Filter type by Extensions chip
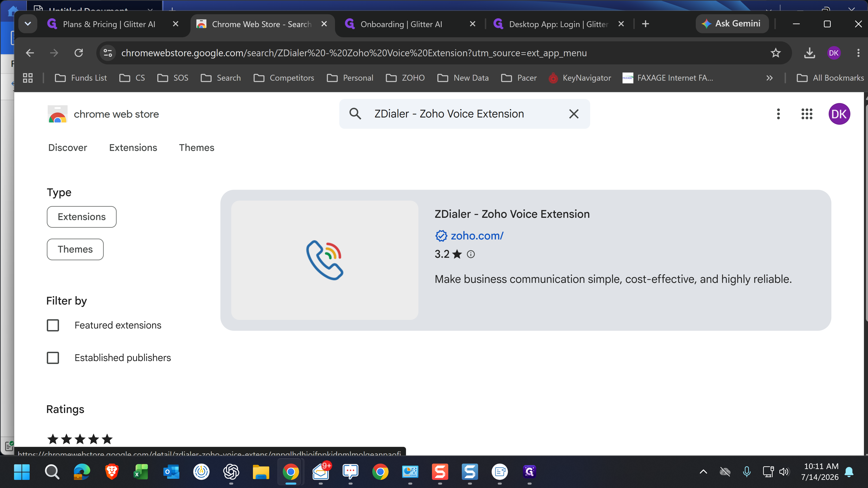The width and height of the screenshot is (868, 488). click(x=82, y=217)
